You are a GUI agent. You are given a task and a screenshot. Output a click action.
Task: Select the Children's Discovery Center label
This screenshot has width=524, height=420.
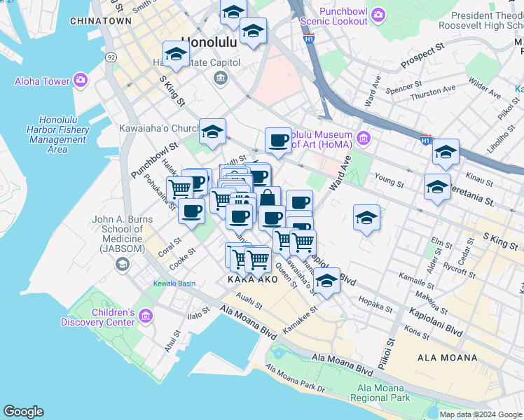(x=98, y=317)
